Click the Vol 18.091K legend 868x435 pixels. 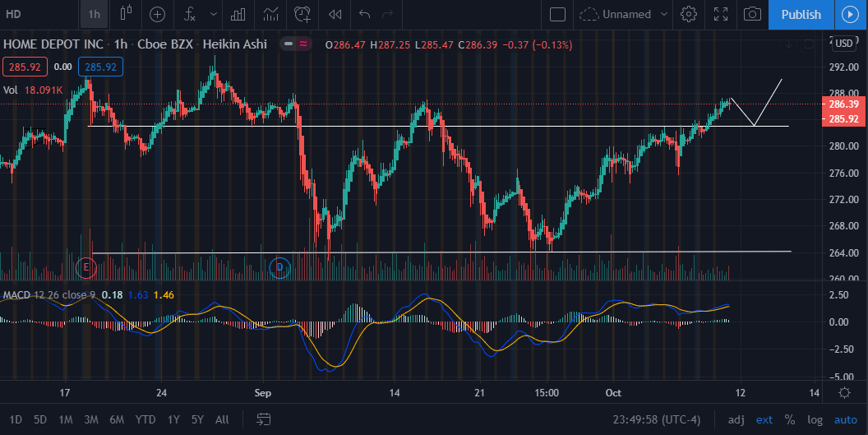(x=33, y=90)
